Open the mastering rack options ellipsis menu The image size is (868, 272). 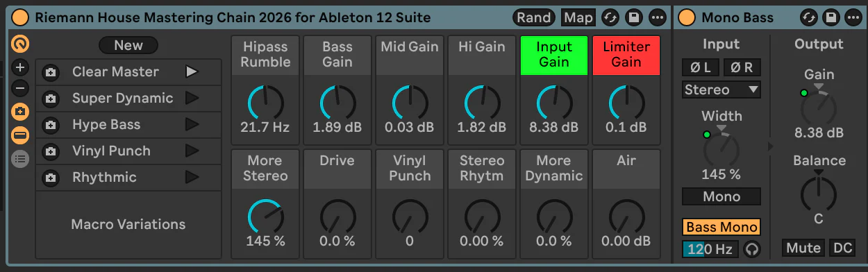pyautogui.click(x=657, y=17)
